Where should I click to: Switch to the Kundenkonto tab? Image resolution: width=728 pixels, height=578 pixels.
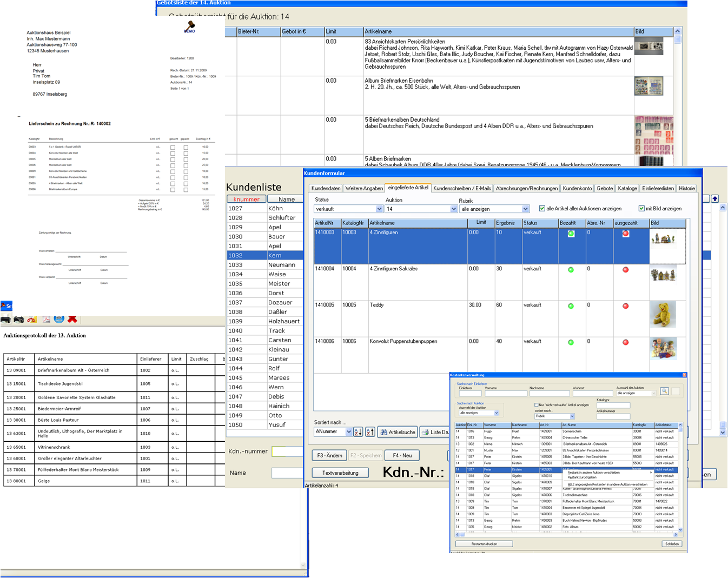pyautogui.click(x=577, y=189)
